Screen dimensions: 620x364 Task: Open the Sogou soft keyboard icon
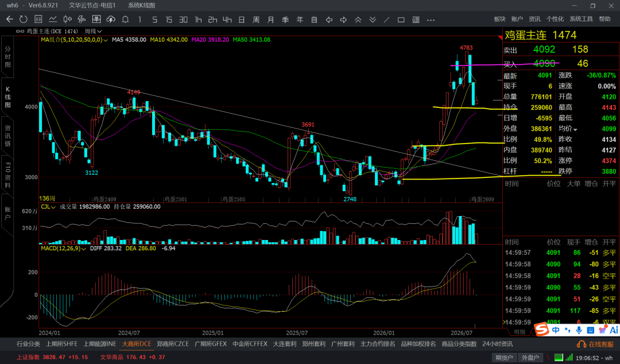(x=591, y=330)
